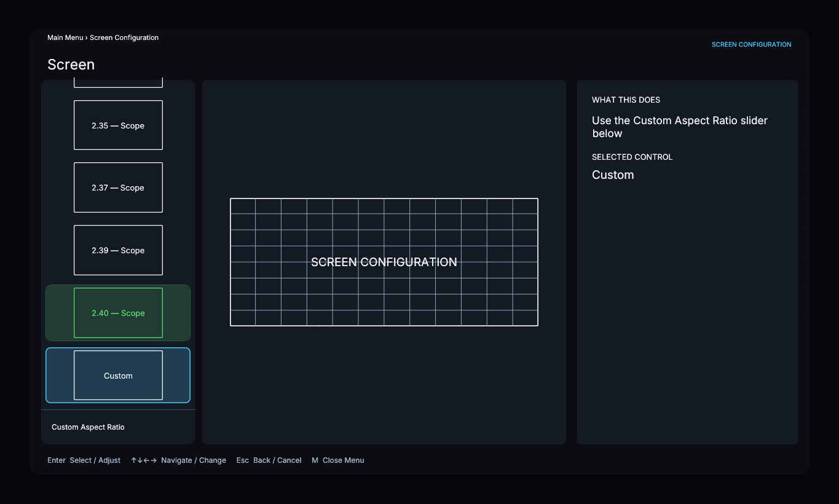Choose the 2.37 — Scope aspect preset
The image size is (839, 504).
(118, 187)
